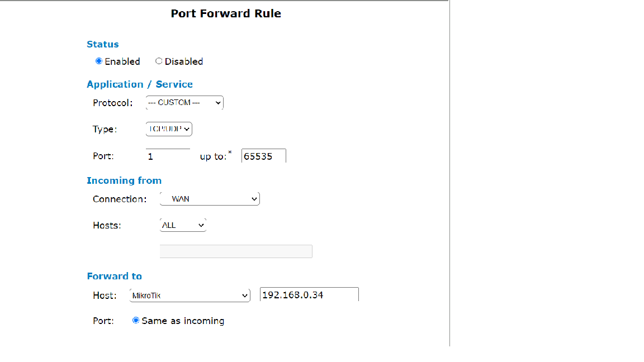The width and height of the screenshot is (644, 362).
Task: Open the Protocol dropdown showing CUSTOM
Action: click(x=184, y=102)
